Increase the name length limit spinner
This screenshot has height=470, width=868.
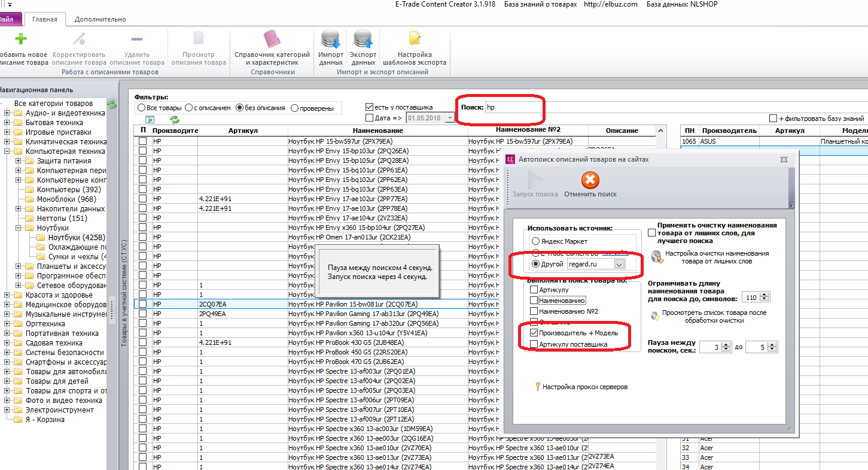[x=765, y=295]
